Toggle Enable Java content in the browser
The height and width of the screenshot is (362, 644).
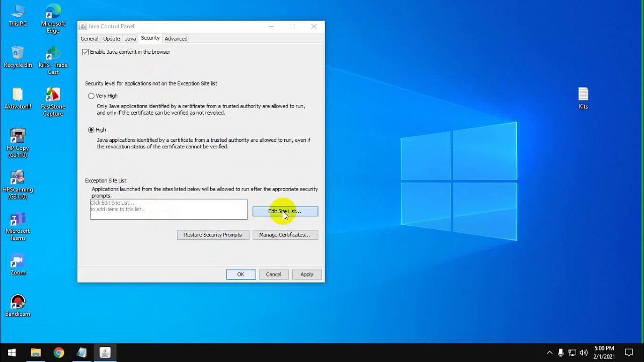point(86,52)
